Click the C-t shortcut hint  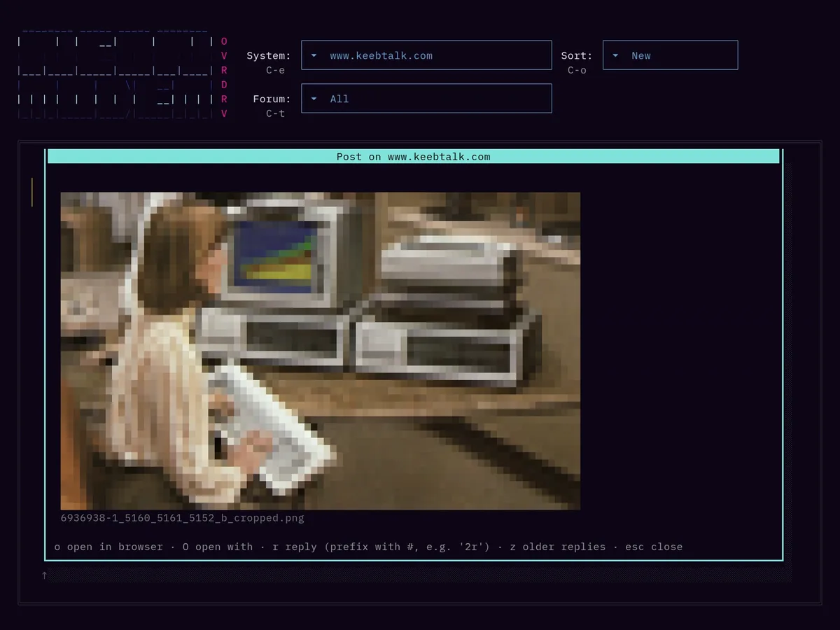coord(275,113)
